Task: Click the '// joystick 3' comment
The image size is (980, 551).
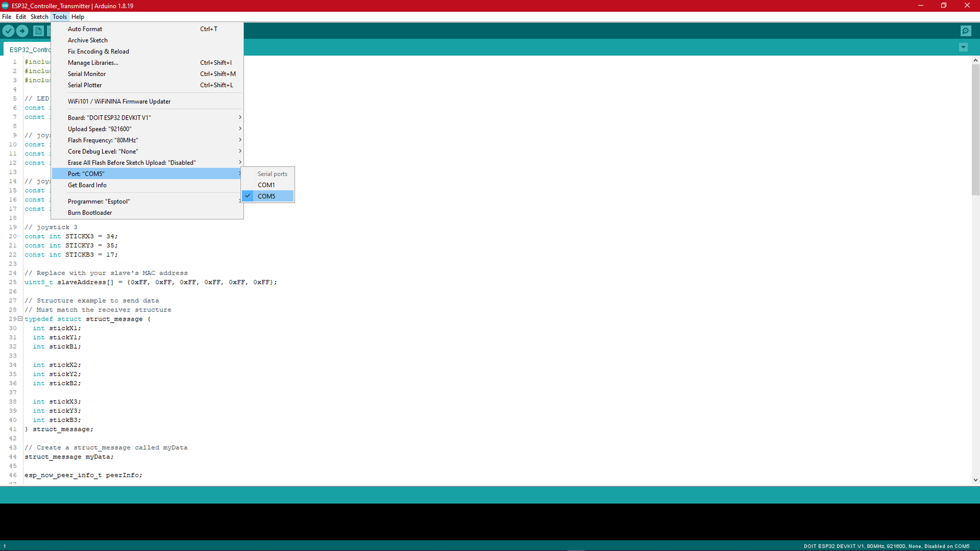Action: [51, 227]
